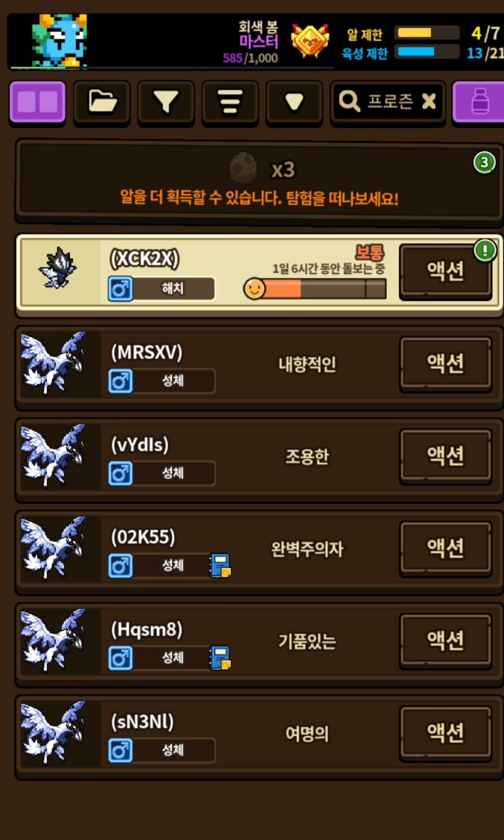Select the player avatar at top

59,40
